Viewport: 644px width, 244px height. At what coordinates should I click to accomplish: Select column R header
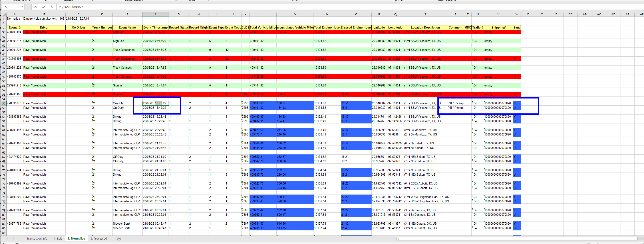pos(425,14)
